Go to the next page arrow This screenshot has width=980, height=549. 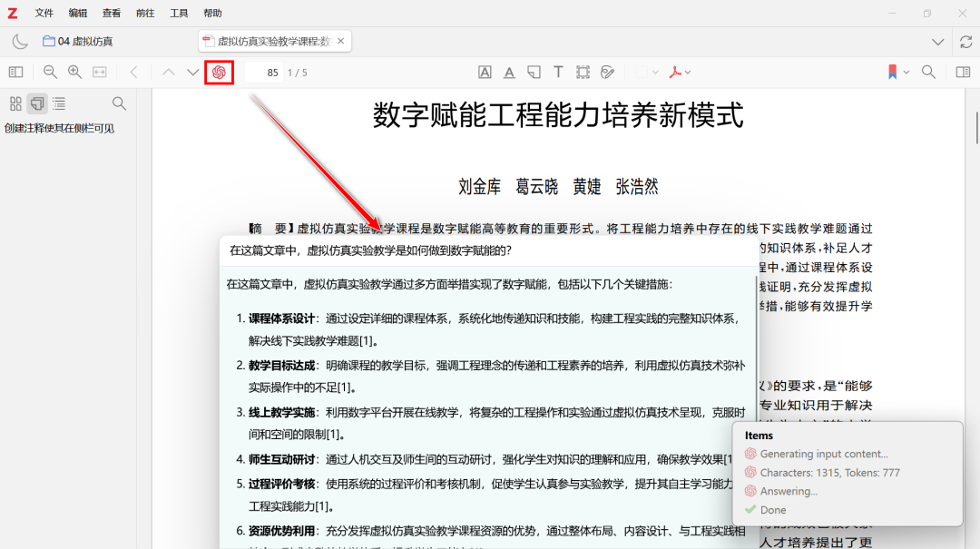click(x=193, y=73)
